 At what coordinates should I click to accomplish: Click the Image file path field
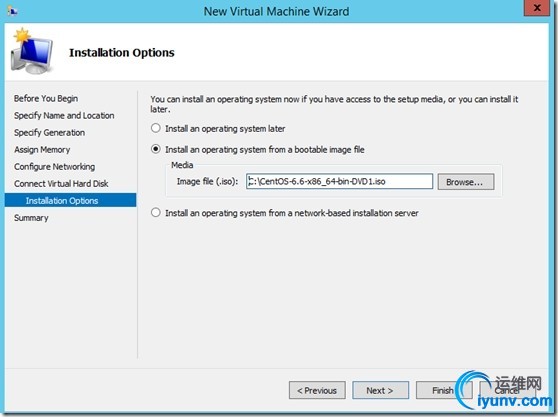point(339,181)
